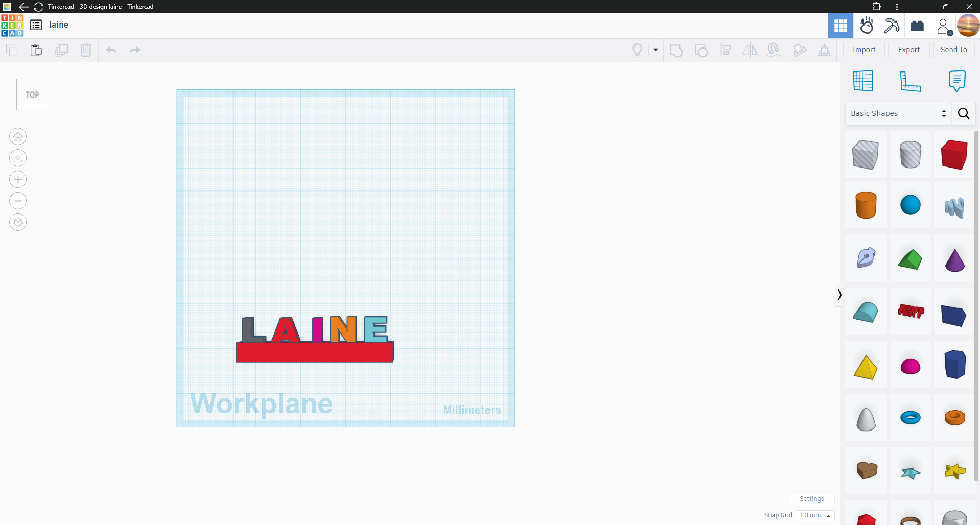980x525 pixels.
Task: Click the Ungroup shapes icon
Action: tap(701, 50)
